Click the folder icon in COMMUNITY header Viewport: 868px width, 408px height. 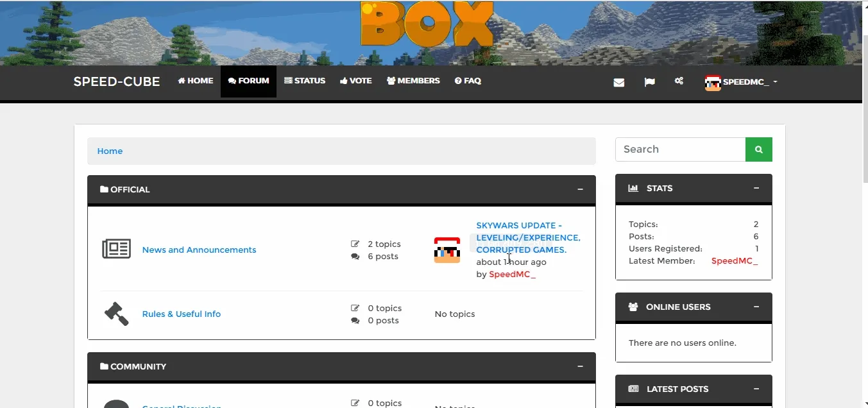coord(104,366)
